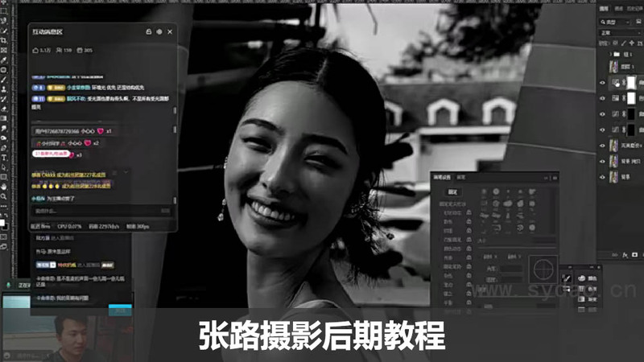Select the History Brush tool
The height and width of the screenshot is (362, 644).
click(x=4, y=99)
